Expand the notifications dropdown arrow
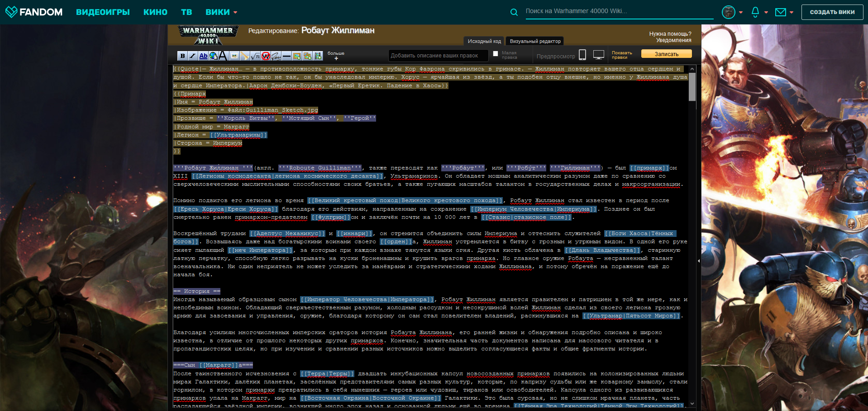This screenshot has width=868, height=411. click(x=766, y=13)
